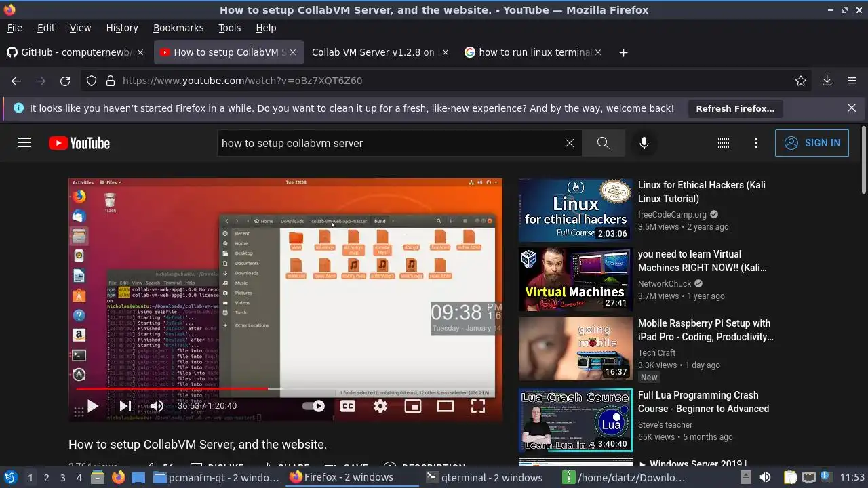Open NetworkChuck channel link
The width and height of the screenshot is (868, 488).
[x=665, y=284]
